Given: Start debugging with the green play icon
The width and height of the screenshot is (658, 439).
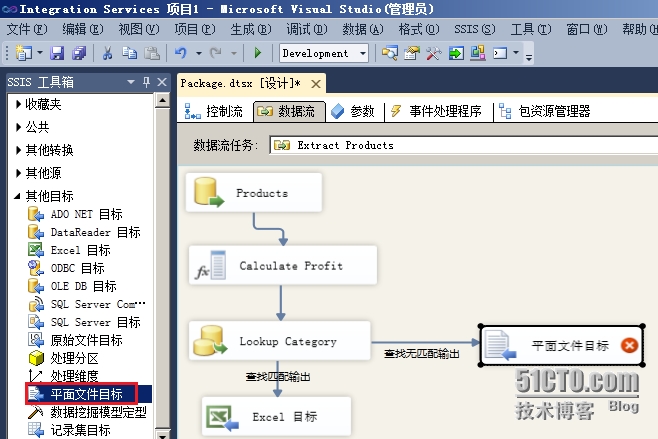Looking at the screenshot, I should (x=258, y=53).
